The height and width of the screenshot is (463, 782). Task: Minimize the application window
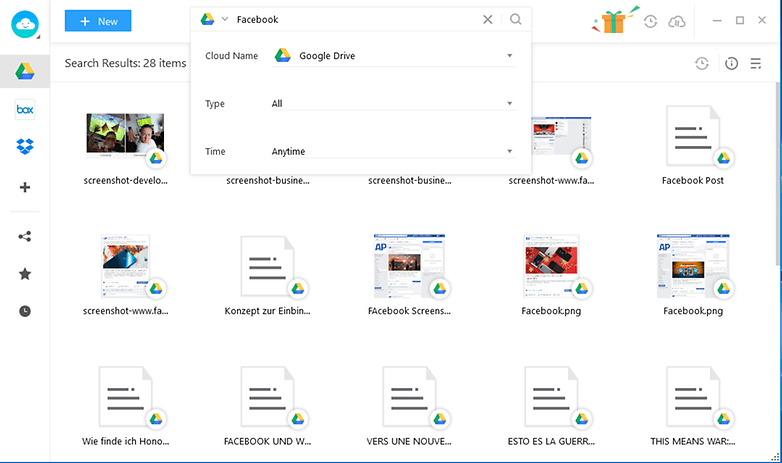pos(717,20)
